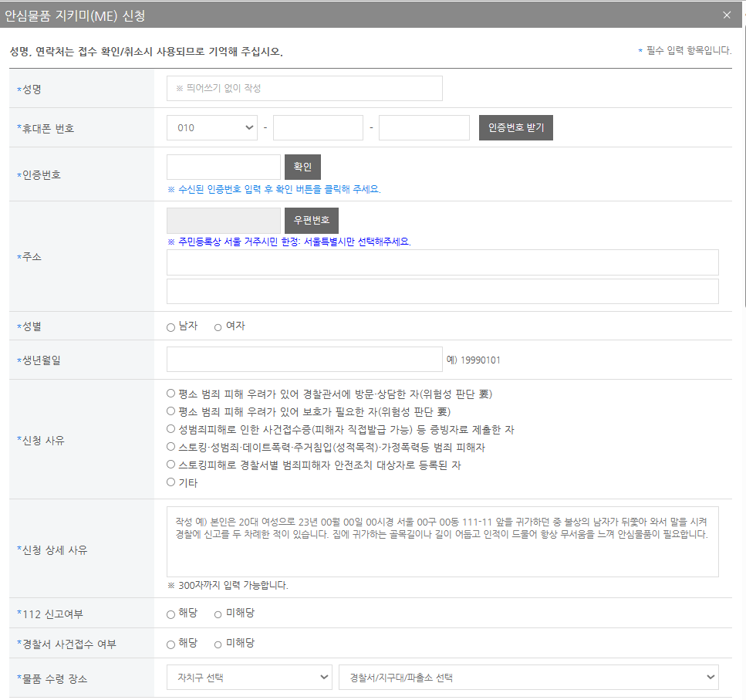The image size is (746, 700).
Task: Select 해당 for 경찰서 사건접수 여부
Action: 169,642
